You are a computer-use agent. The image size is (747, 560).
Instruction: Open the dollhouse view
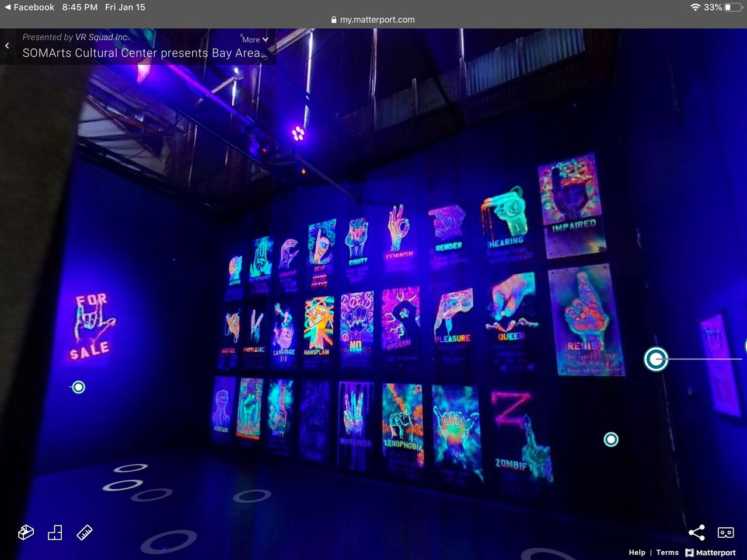pos(26,532)
